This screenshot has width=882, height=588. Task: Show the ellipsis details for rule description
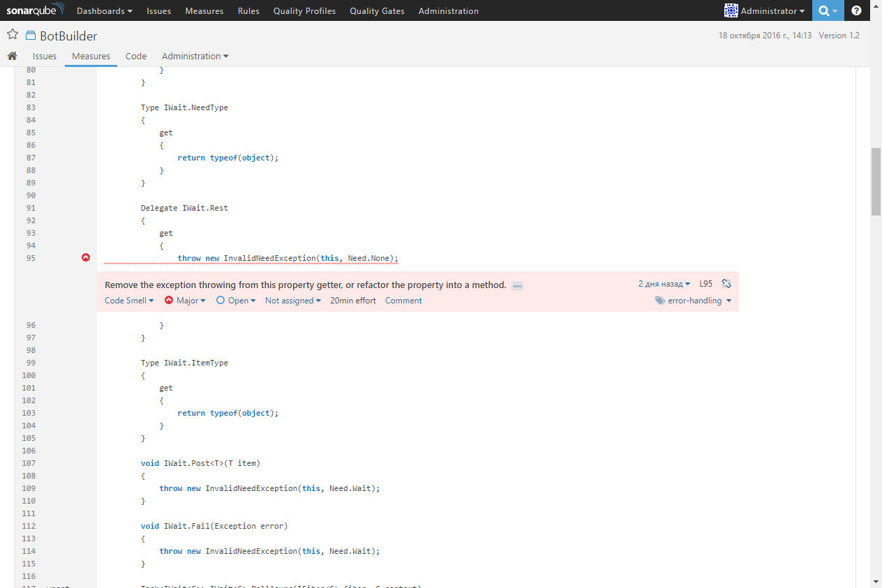517,285
